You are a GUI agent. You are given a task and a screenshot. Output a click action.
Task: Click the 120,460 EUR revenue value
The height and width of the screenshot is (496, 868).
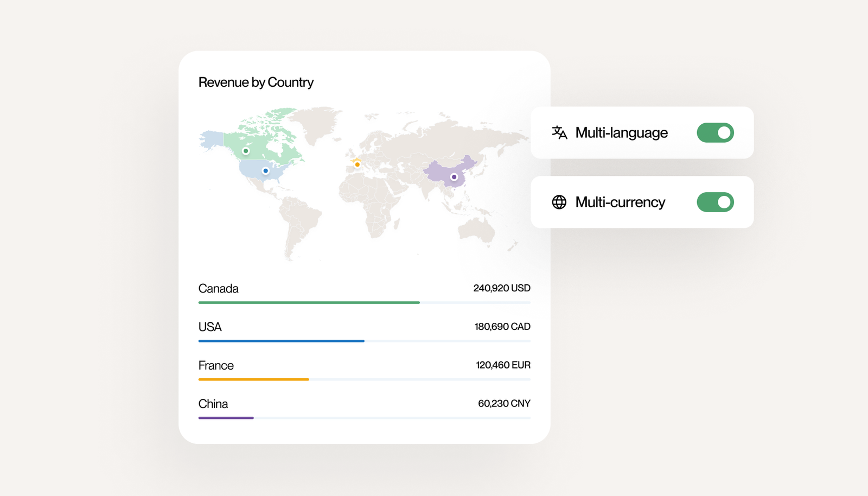coord(503,365)
